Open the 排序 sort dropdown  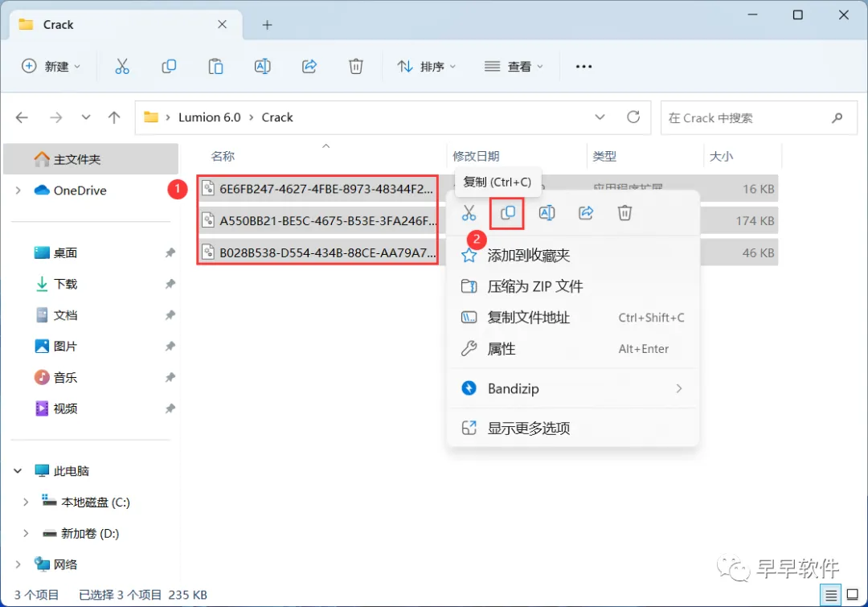[426, 67]
